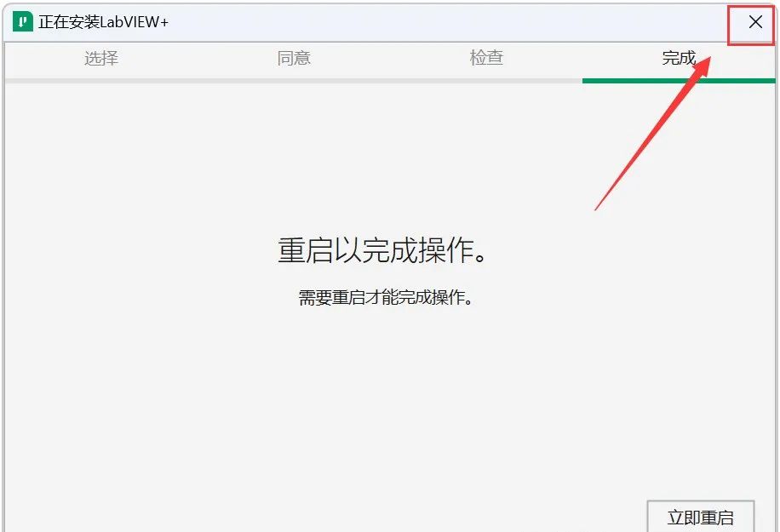Select the 完成 step tab
780x532 pixels.
click(679, 58)
